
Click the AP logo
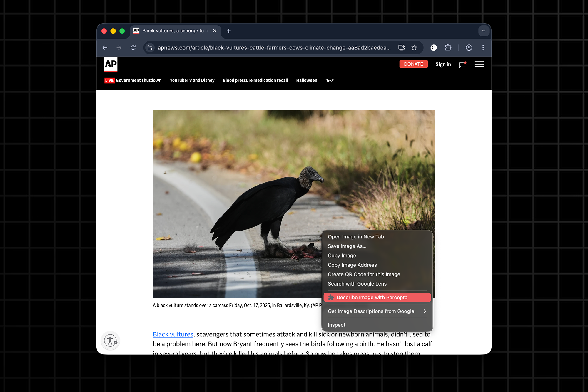pos(111,64)
